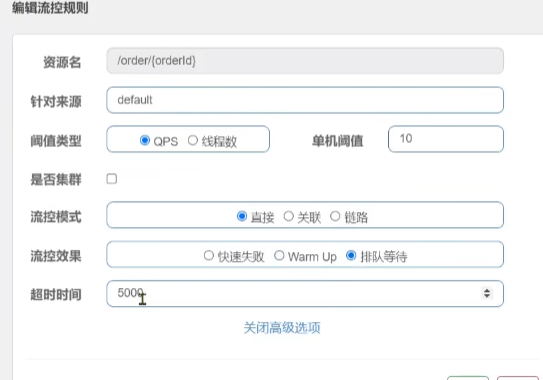543x380 pixels.
Task: Choose 链路 flow control mode
Action: pyautogui.click(x=335, y=216)
